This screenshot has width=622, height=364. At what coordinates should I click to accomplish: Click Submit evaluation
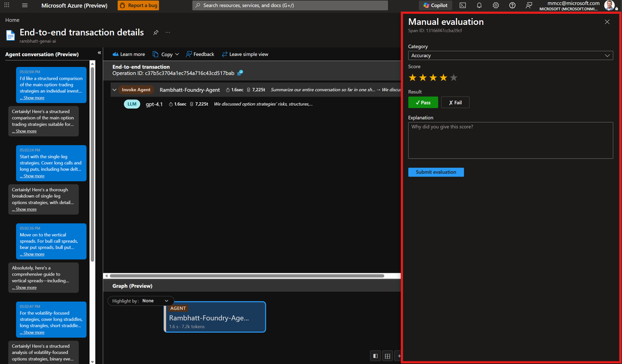click(436, 172)
